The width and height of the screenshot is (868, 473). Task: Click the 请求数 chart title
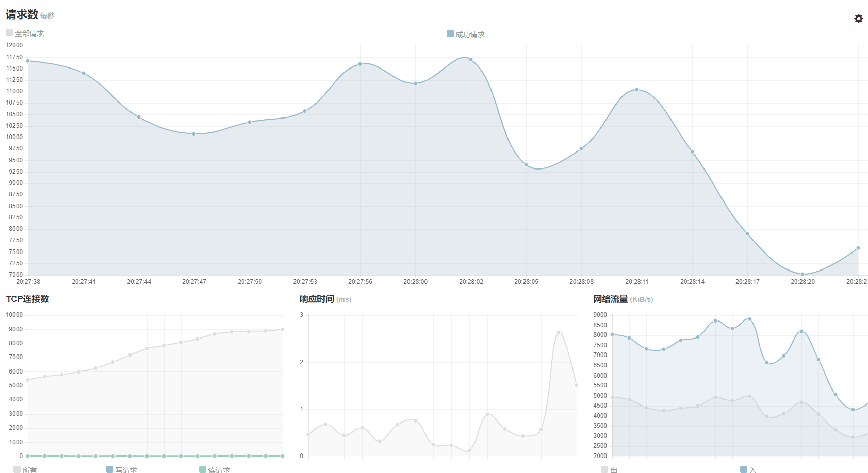[22, 14]
